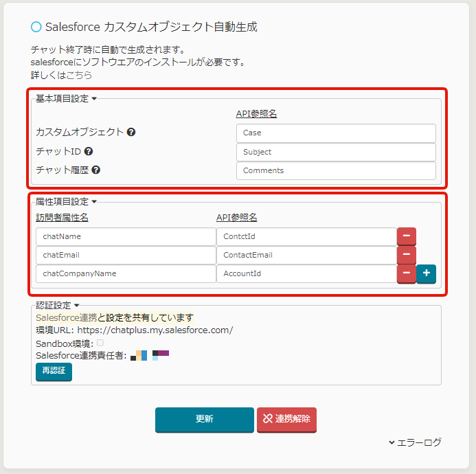
Task: Click the 環境URL chatplus.my.salesforce.com text
Action: point(155,330)
